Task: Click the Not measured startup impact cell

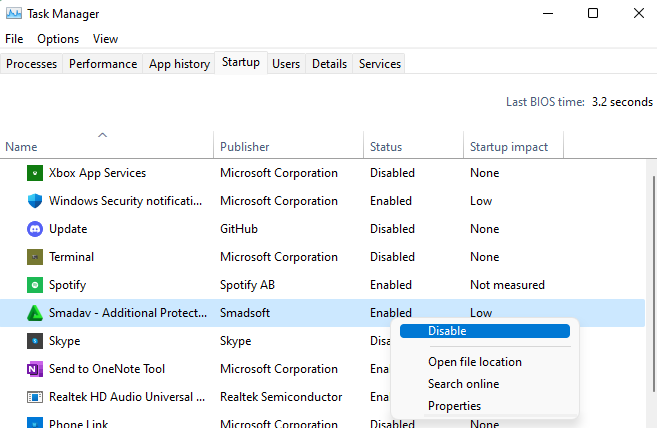Action: click(x=507, y=285)
